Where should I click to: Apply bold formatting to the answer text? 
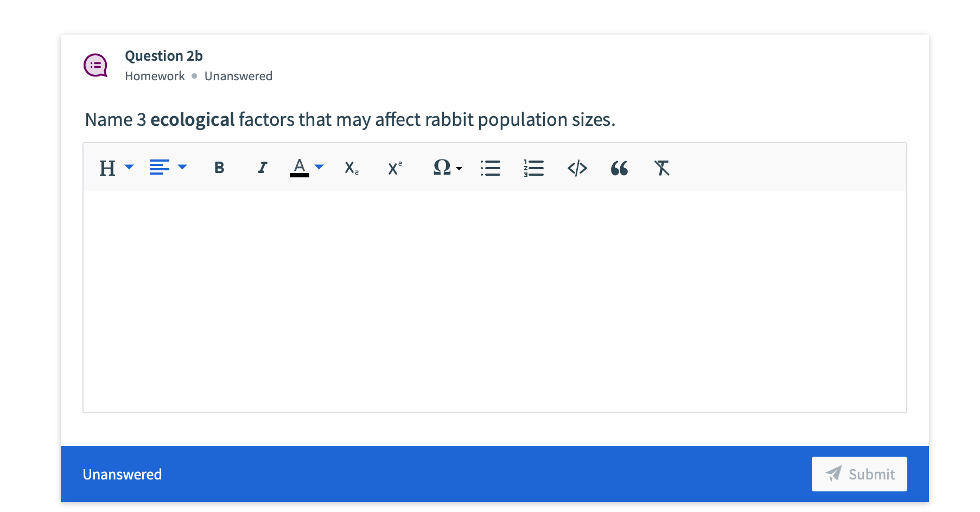coord(219,168)
